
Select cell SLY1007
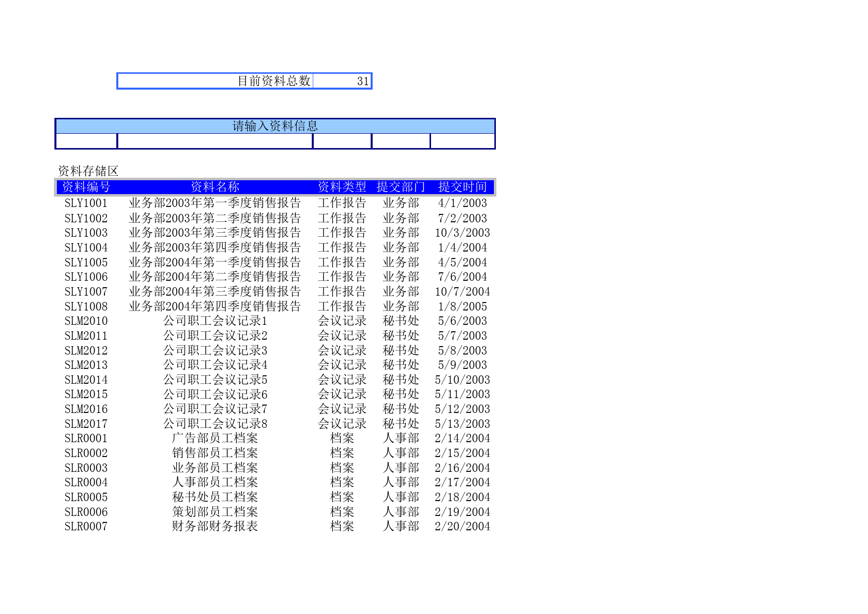[86, 292]
